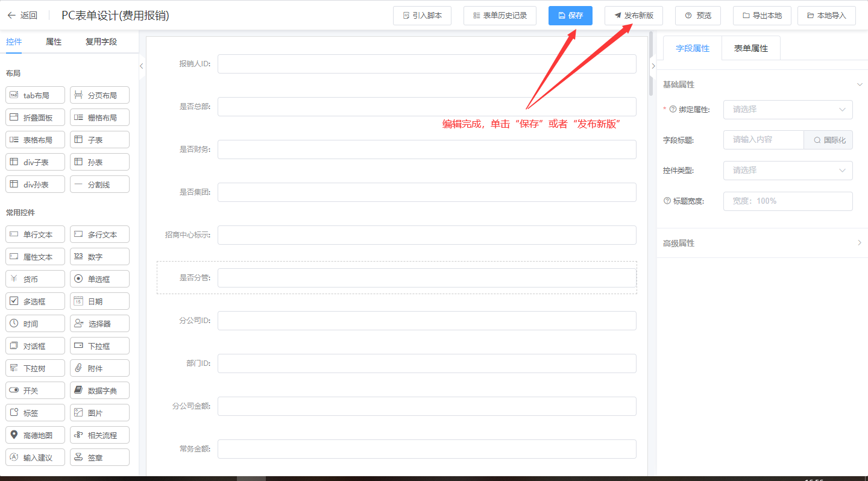Image resolution: width=868 pixels, height=481 pixels.
Task: Pick the 下拉树 tree control
Action: coord(35,368)
